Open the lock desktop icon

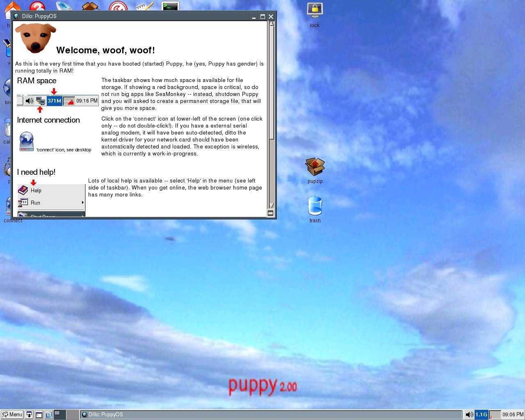[315, 10]
